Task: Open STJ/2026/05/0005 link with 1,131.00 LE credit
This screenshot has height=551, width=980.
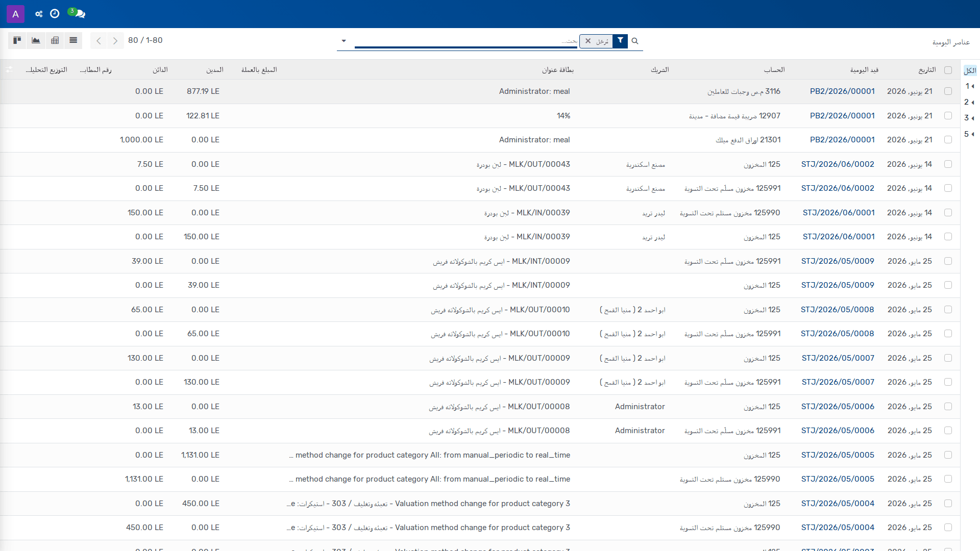Action: click(838, 479)
